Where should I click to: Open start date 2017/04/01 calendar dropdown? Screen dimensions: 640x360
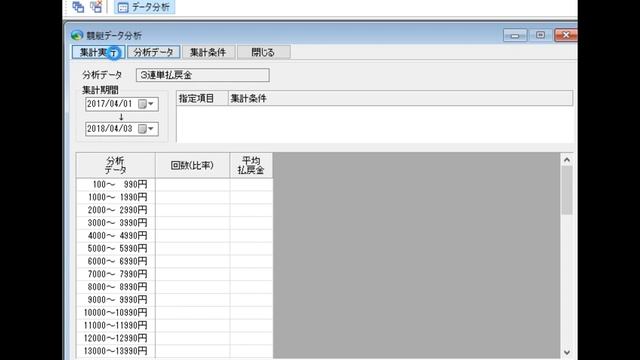click(x=147, y=104)
